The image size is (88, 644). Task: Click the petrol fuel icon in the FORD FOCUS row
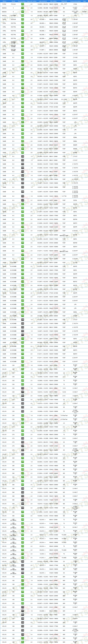pos(23,4)
